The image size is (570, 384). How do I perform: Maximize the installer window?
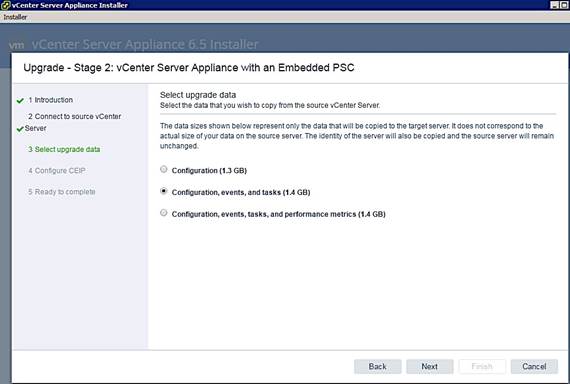565,5
